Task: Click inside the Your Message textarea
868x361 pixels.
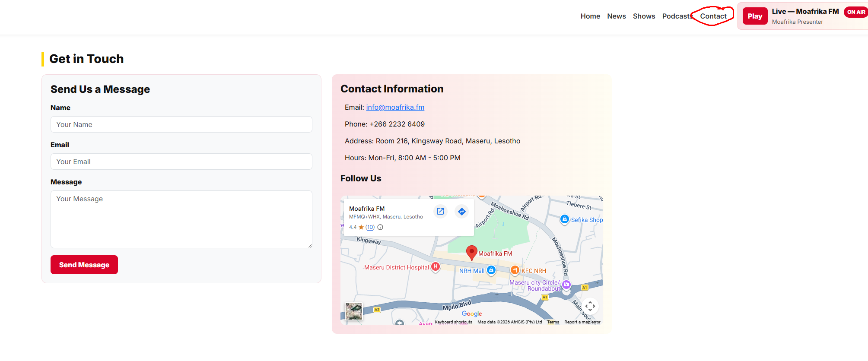Action: [181, 219]
